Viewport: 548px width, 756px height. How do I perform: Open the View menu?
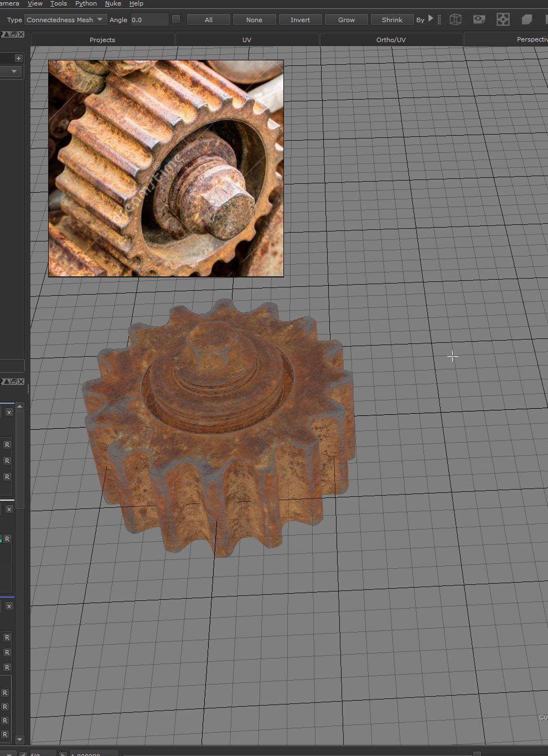click(35, 3)
